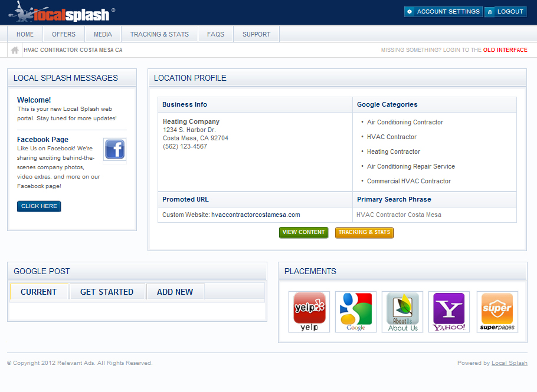Open the Media menu item
This screenshot has height=392, width=537.
103,34
